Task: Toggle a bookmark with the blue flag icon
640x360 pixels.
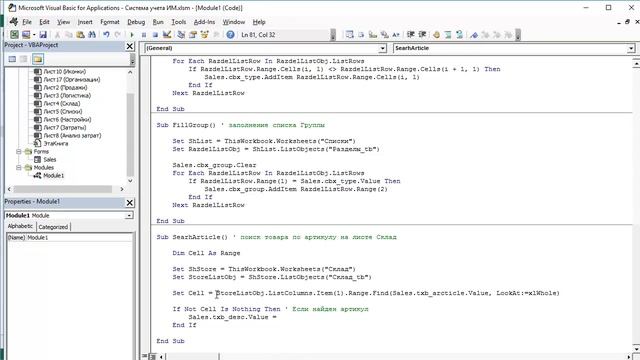Action: point(474,35)
